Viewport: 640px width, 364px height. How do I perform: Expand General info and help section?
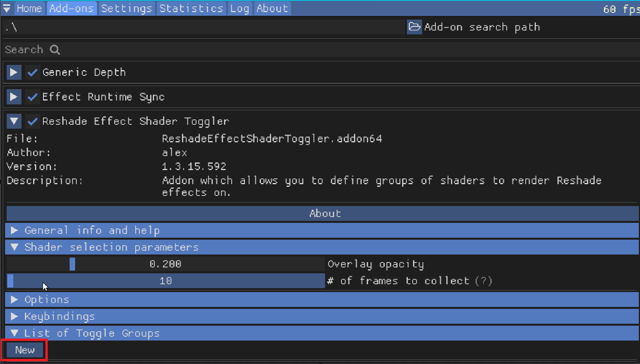pyautogui.click(x=322, y=230)
